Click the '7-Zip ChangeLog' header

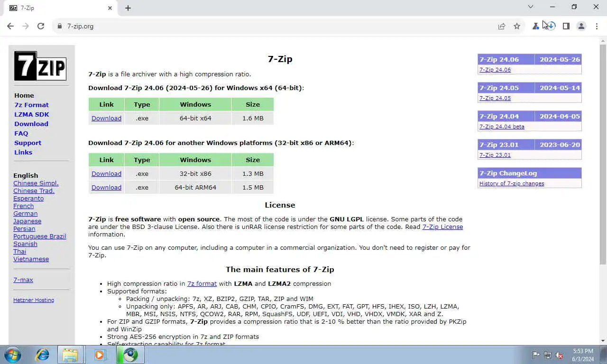click(x=530, y=173)
